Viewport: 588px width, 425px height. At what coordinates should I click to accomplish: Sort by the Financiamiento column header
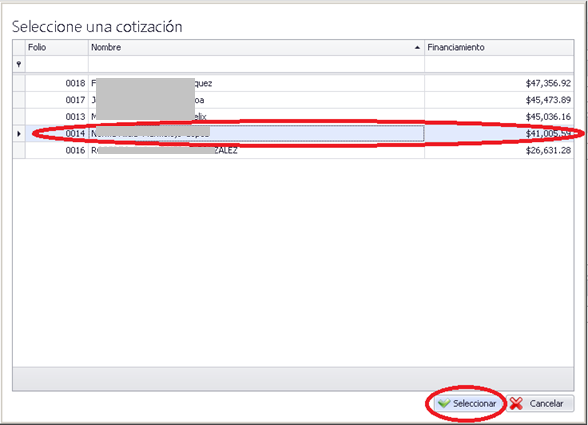point(499,47)
